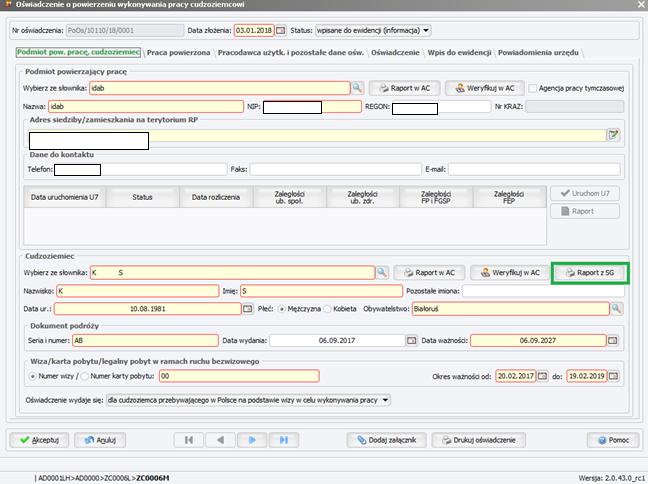Open the Wpis do ewidencji tab
Viewport: 648px width, 484px height.
click(x=459, y=52)
